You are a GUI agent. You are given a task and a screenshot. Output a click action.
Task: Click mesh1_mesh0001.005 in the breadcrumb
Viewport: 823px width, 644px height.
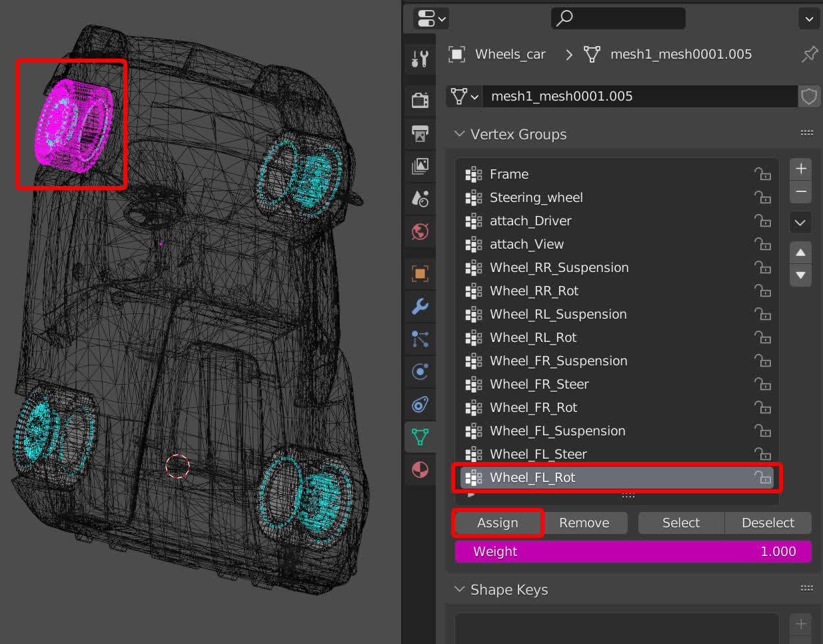tap(681, 54)
